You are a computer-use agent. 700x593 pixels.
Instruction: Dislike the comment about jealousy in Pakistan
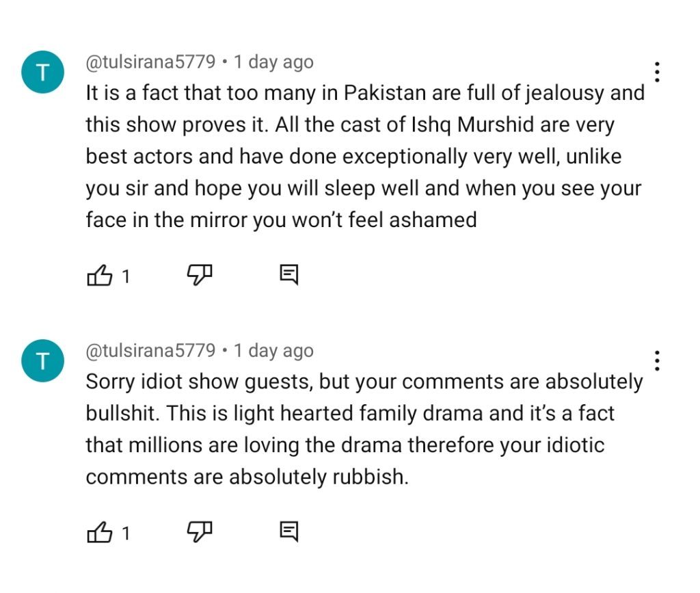click(200, 274)
